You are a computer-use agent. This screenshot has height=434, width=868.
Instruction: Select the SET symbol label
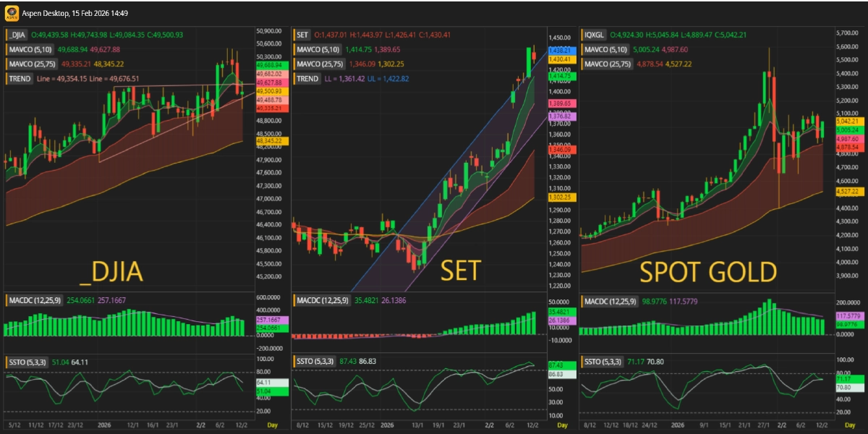tap(302, 35)
